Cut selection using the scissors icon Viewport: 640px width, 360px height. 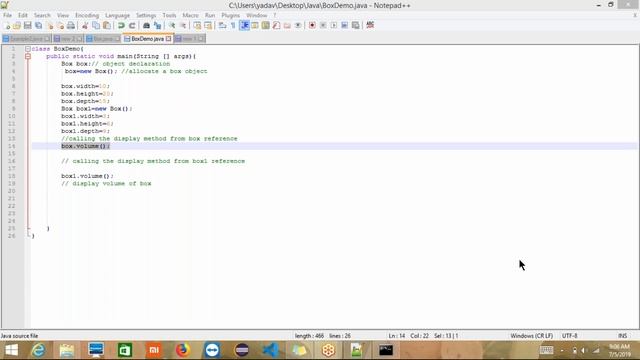click(x=85, y=25)
